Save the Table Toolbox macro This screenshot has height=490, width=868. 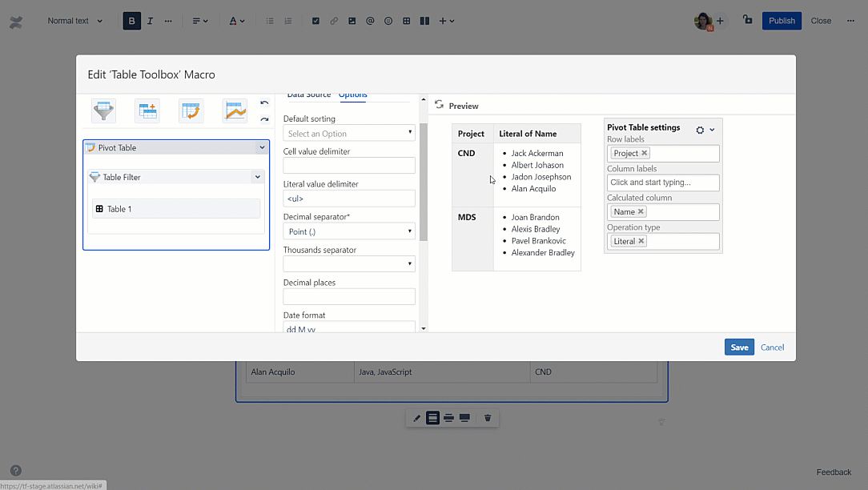pyautogui.click(x=738, y=347)
